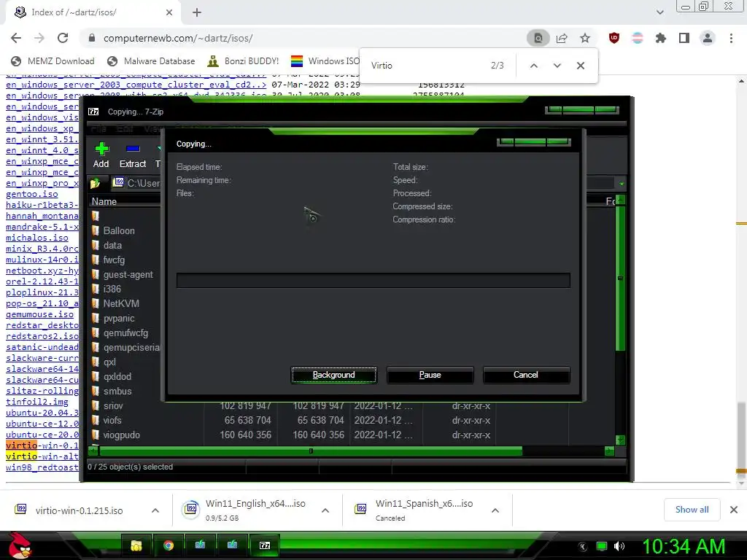Select the pvpanic folder
This screenshot has height=560, width=747.
pos(119,319)
